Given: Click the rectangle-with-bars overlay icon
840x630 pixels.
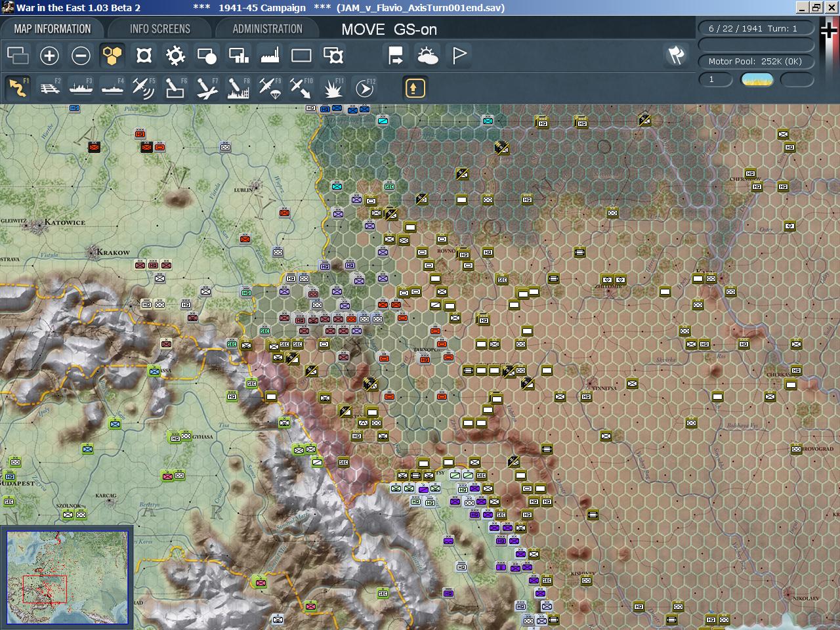Looking at the screenshot, I should tap(238, 56).
